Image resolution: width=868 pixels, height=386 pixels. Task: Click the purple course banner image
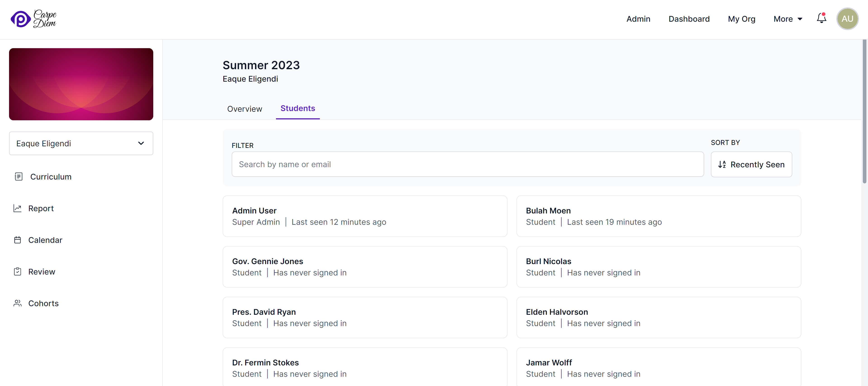coord(81,84)
